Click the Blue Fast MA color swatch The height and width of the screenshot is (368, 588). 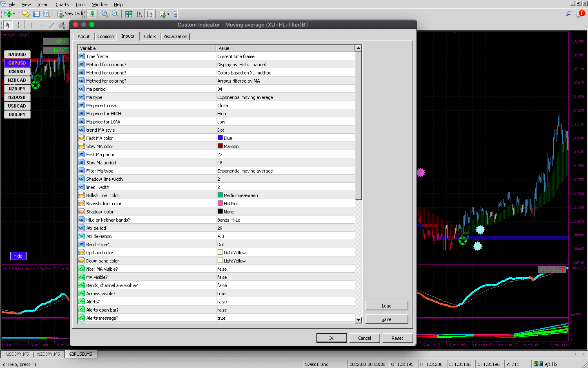coord(220,138)
